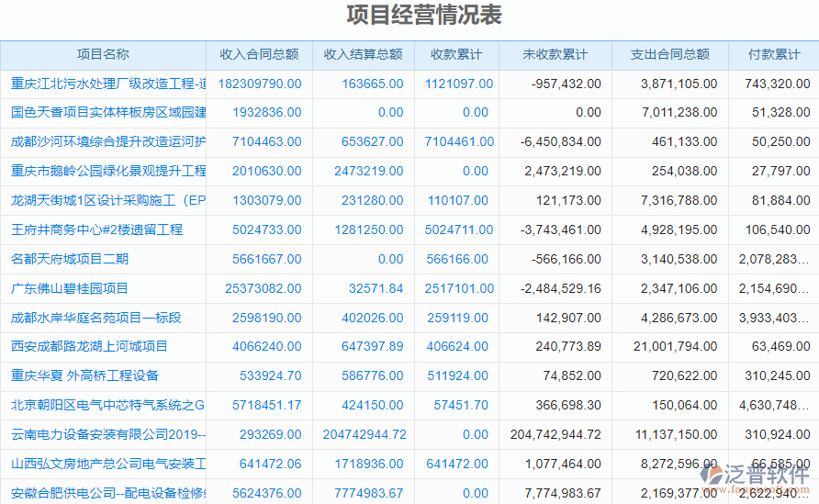Sort by 项目名称 column header
Screen dimensions: 819x504
point(103,55)
